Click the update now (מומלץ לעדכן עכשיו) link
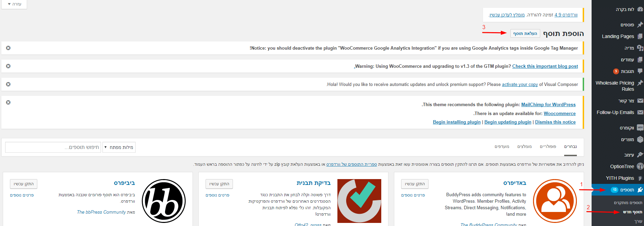644x226 pixels. [507, 15]
